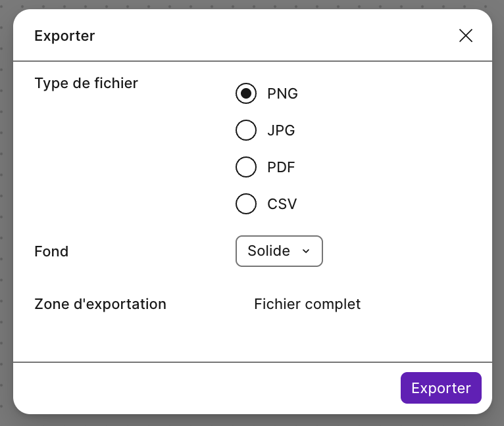Select the PNG radio button
This screenshot has width=504, height=426.
click(x=246, y=93)
